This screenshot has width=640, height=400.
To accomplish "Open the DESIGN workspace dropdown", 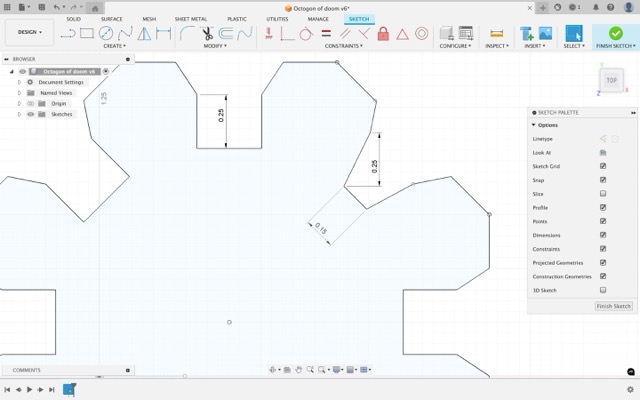I will [x=29, y=32].
